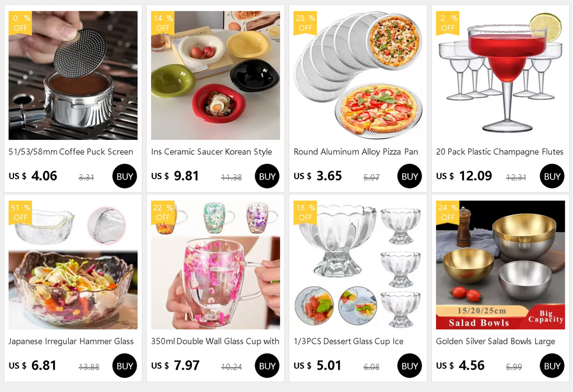The image size is (573, 392).
Task: Click BUY for the Round Aluminum Pizza Pan
Action: (410, 176)
